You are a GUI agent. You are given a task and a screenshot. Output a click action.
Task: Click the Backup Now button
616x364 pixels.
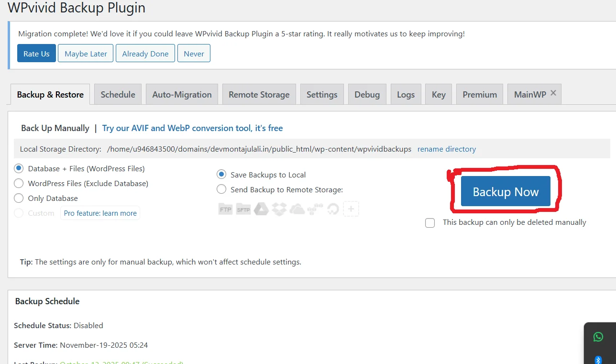(x=506, y=192)
